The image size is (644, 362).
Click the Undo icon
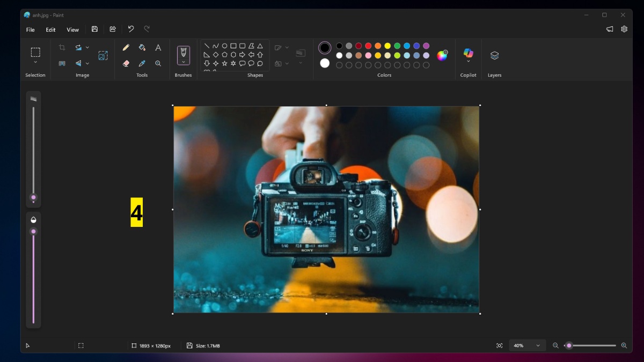click(x=130, y=29)
